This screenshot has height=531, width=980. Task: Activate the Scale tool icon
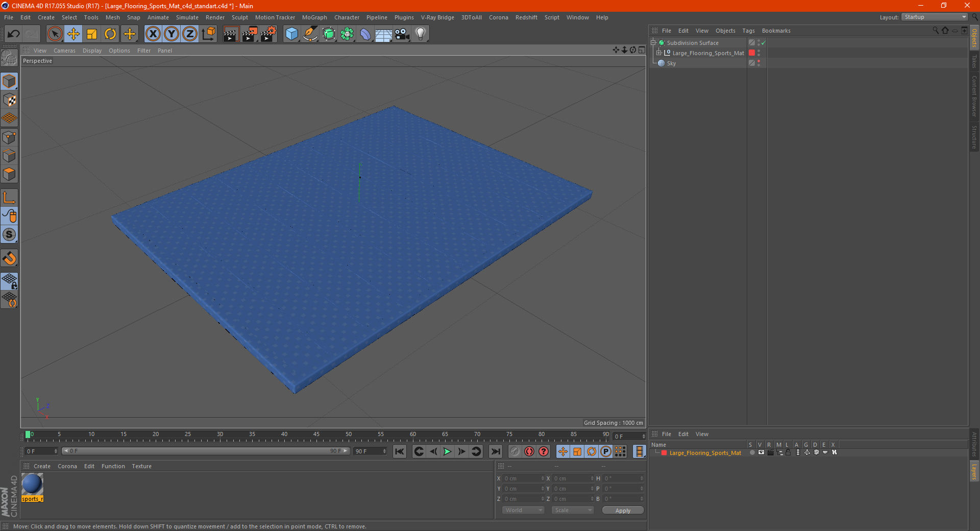point(92,34)
